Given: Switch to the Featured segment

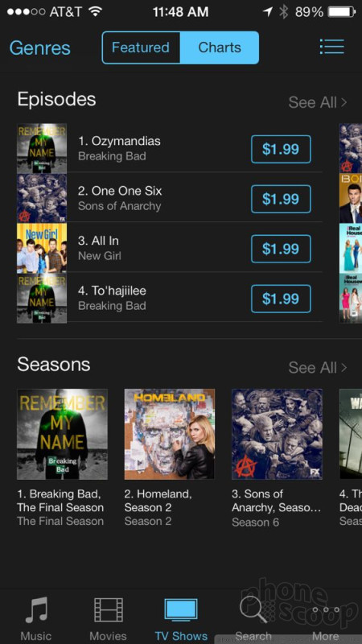Looking at the screenshot, I should [x=141, y=47].
